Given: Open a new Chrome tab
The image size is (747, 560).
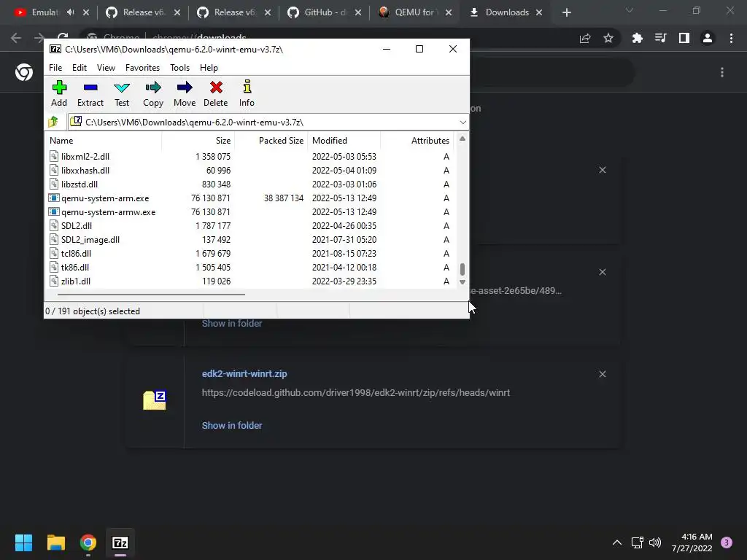Looking at the screenshot, I should point(566,12).
